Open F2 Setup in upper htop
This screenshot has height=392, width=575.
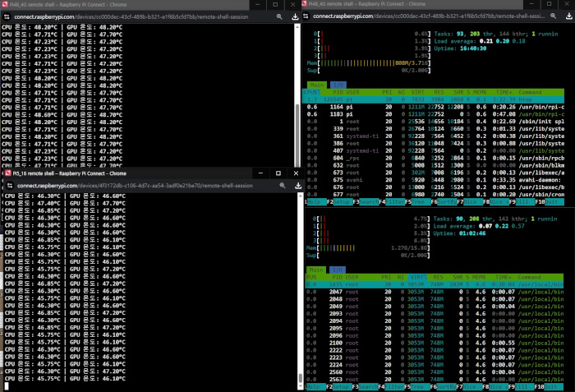pyautogui.click(x=339, y=202)
